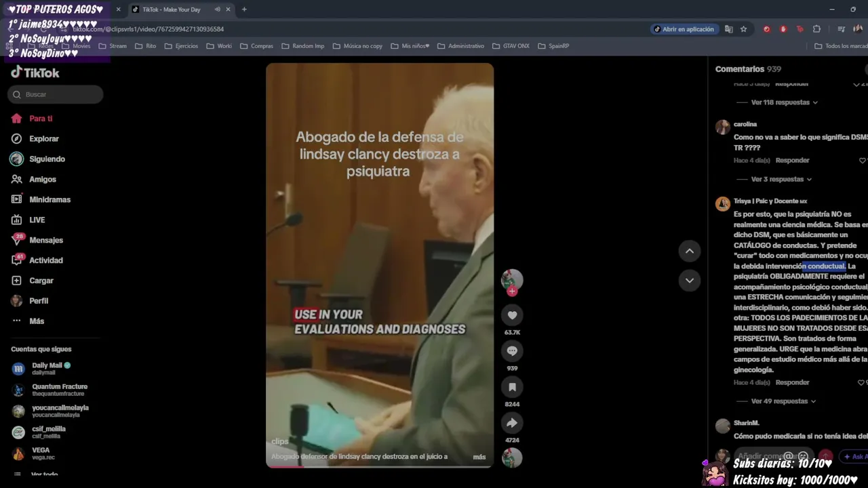
Task: Open the browser extensions puzzle icon
Action: point(816,29)
